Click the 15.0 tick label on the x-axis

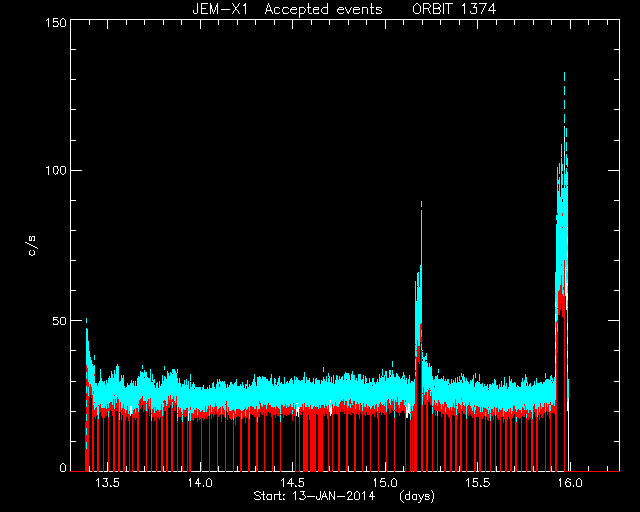(385, 483)
